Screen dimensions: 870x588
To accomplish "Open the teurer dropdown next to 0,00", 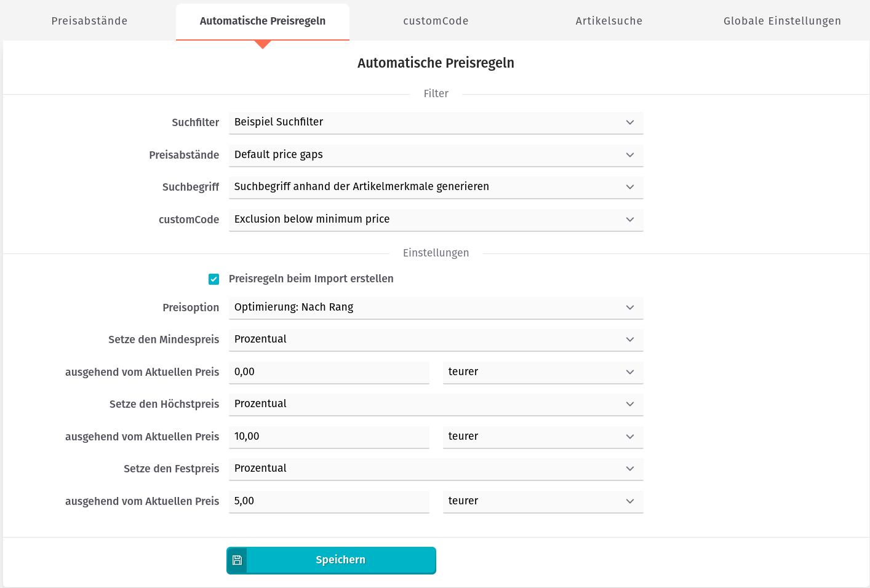I will pos(543,372).
